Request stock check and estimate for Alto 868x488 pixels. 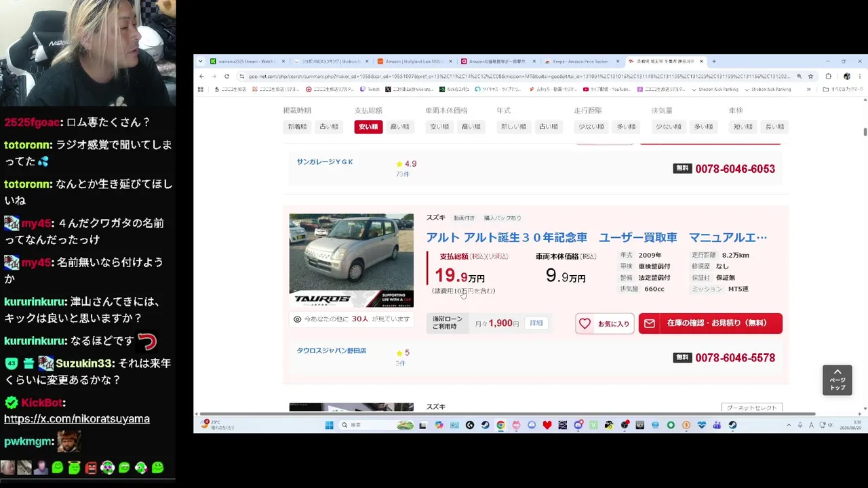(x=710, y=323)
